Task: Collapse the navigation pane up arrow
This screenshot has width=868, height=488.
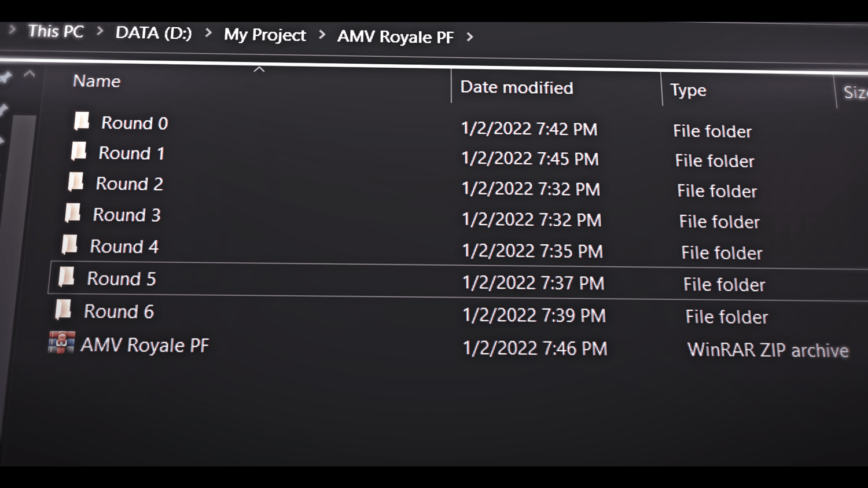Action: click(30, 74)
